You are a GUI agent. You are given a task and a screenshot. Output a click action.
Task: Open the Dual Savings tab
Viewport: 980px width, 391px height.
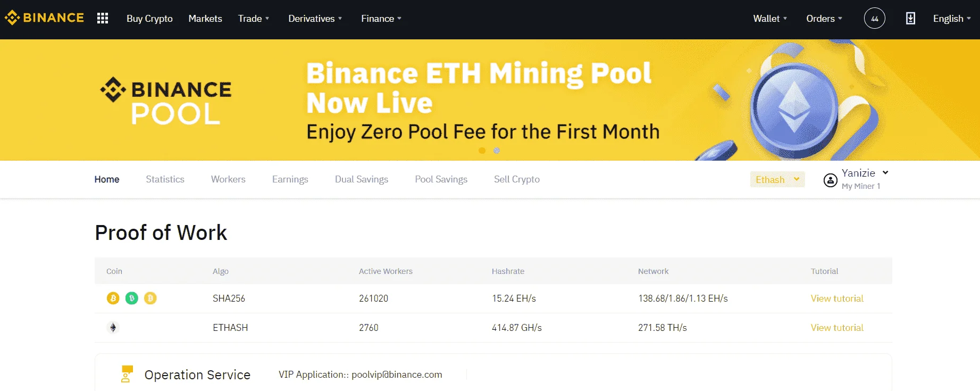point(362,179)
